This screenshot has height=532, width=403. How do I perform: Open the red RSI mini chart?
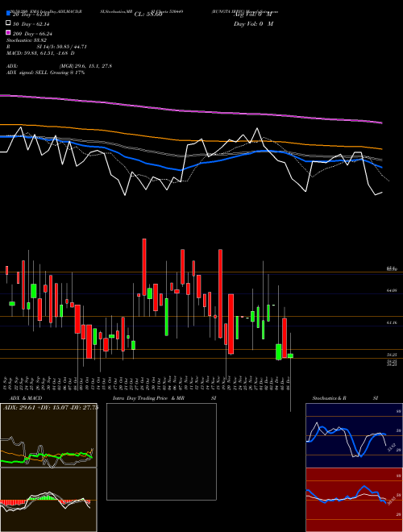coord(354,500)
